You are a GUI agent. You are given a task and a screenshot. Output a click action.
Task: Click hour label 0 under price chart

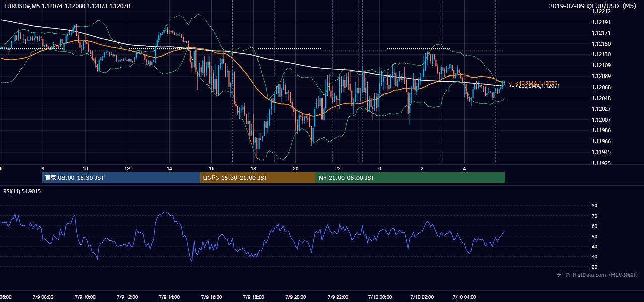pos(380,168)
